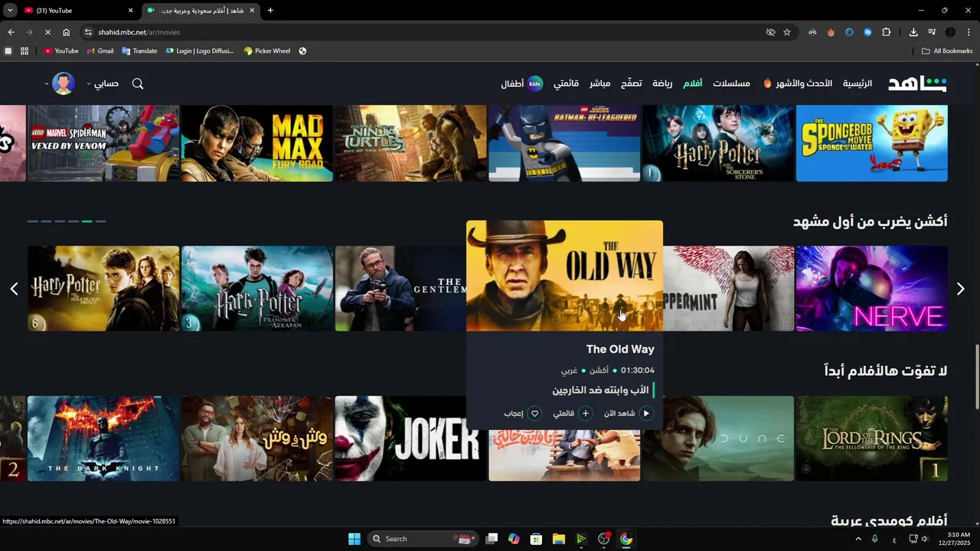Open File Explorer from taskbar

pos(559,539)
